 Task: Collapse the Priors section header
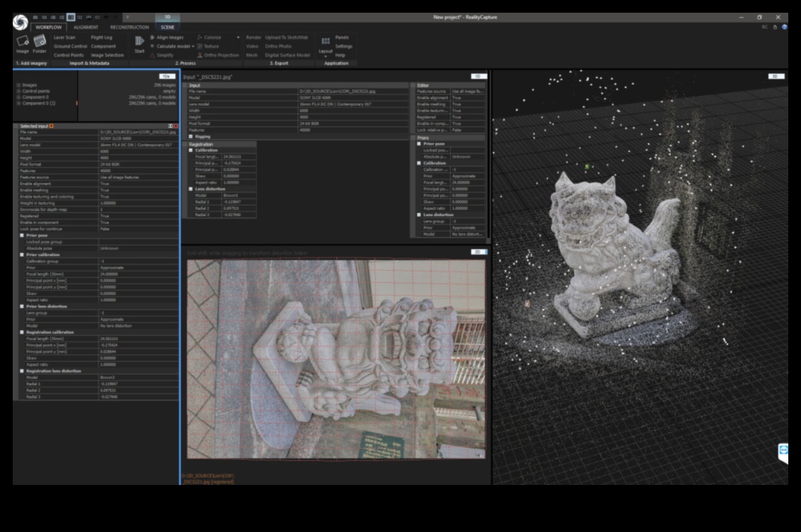(413, 137)
